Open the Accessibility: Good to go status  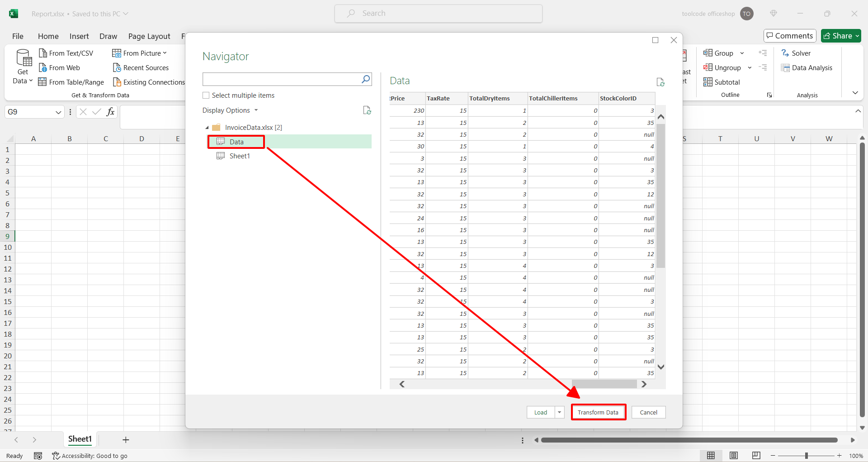[x=90, y=456]
